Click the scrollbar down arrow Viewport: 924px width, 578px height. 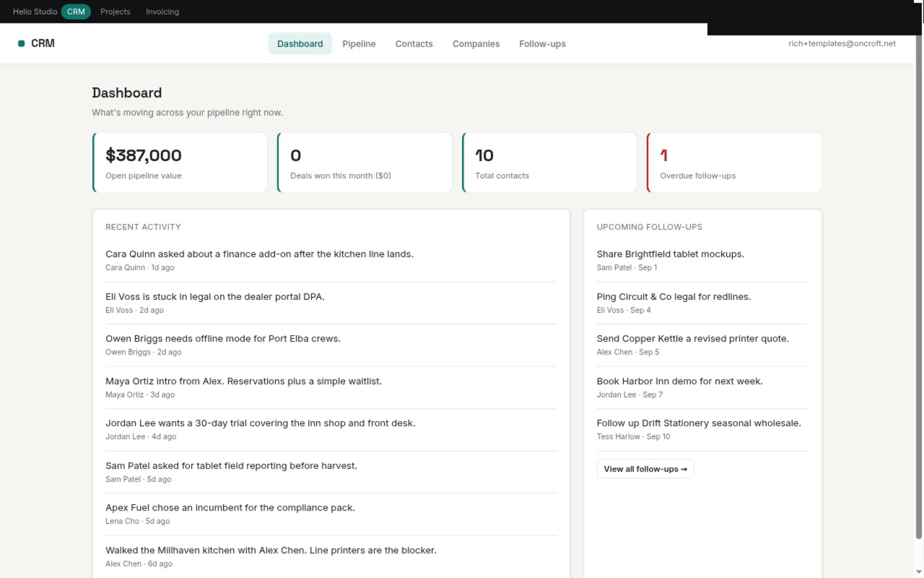(x=919, y=572)
